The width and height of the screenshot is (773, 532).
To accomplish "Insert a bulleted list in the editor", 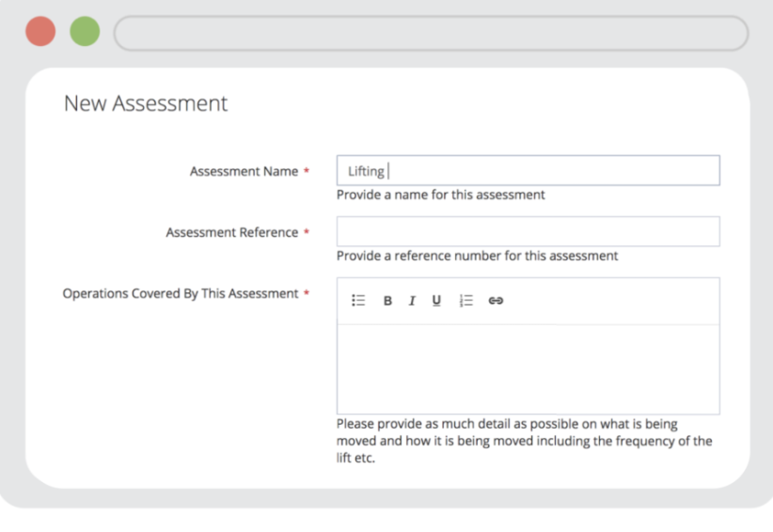I will (358, 301).
